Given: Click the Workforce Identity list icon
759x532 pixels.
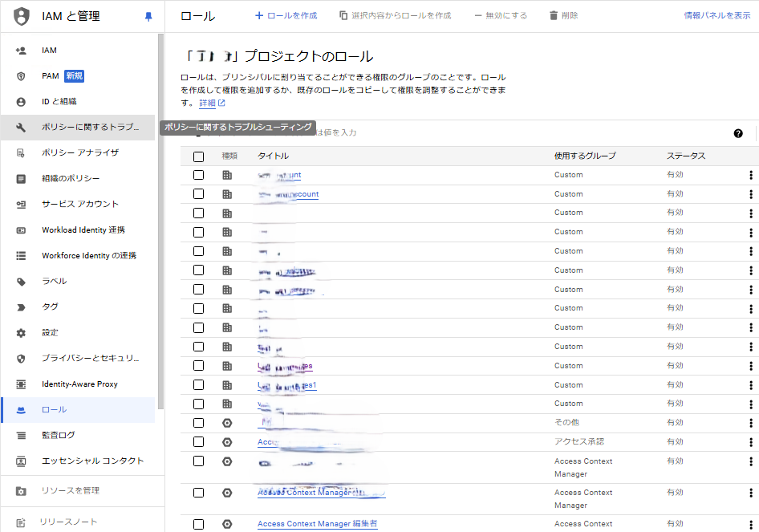Looking at the screenshot, I should [x=21, y=256].
